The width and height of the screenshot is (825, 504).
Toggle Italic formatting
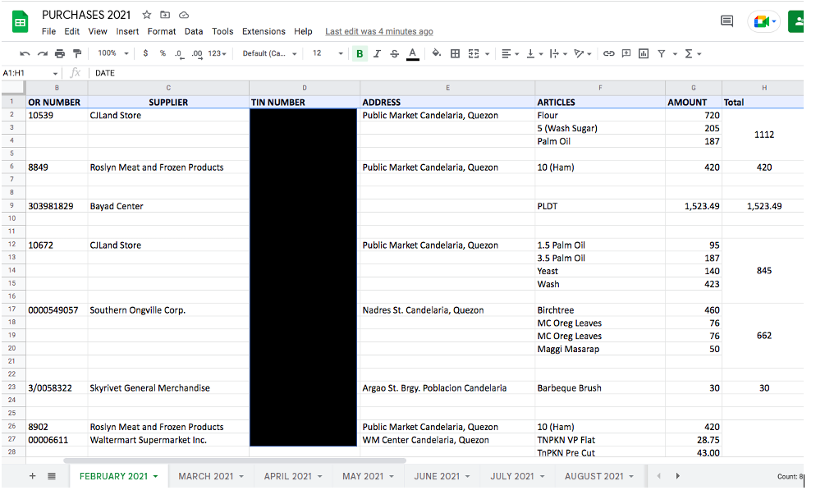(x=378, y=53)
